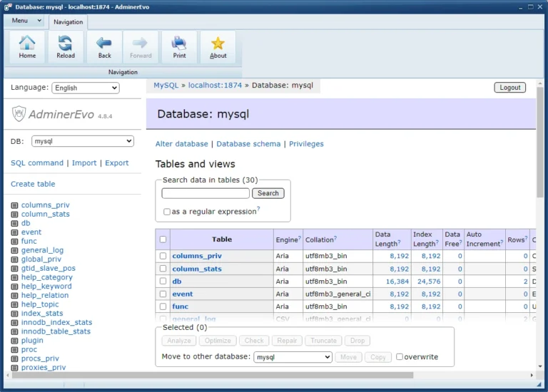
Task: Open the Import link
Action: click(84, 163)
